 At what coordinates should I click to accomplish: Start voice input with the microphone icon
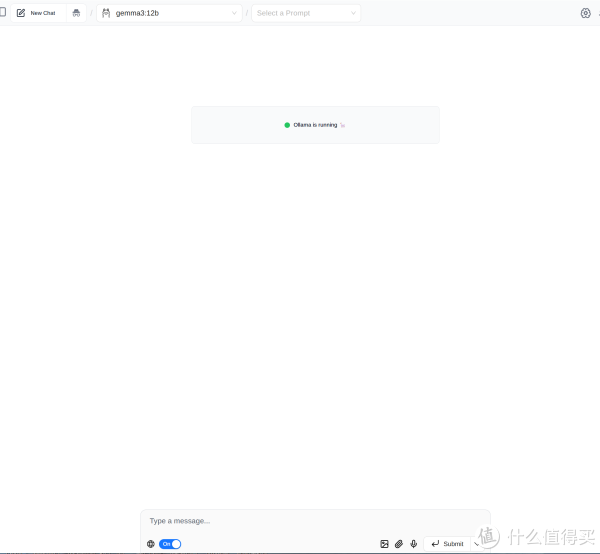[414, 544]
